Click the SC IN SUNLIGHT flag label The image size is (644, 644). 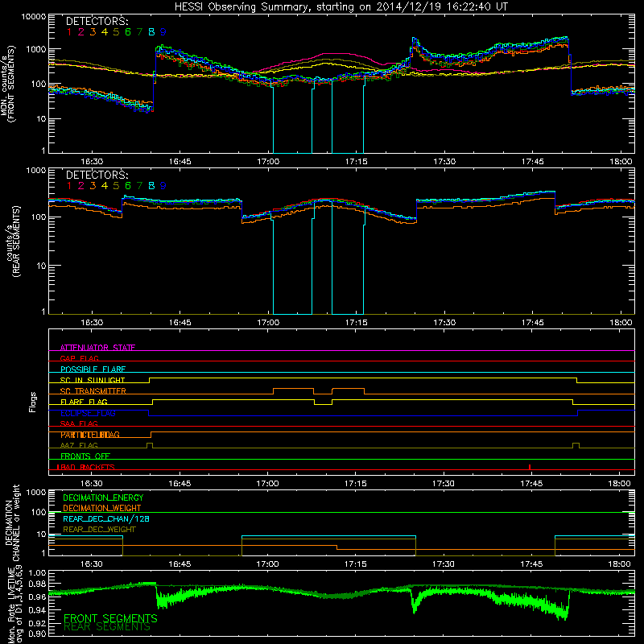tap(93, 380)
